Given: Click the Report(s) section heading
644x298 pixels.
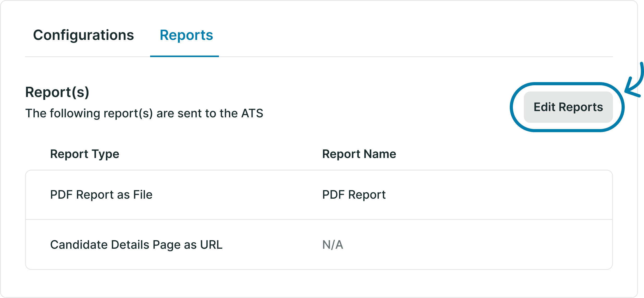Looking at the screenshot, I should (x=57, y=92).
